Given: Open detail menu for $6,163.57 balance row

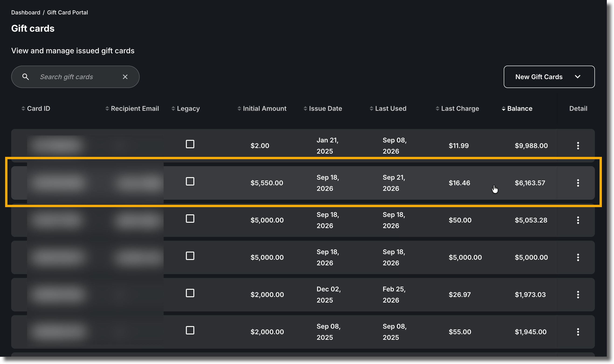Looking at the screenshot, I should (578, 183).
